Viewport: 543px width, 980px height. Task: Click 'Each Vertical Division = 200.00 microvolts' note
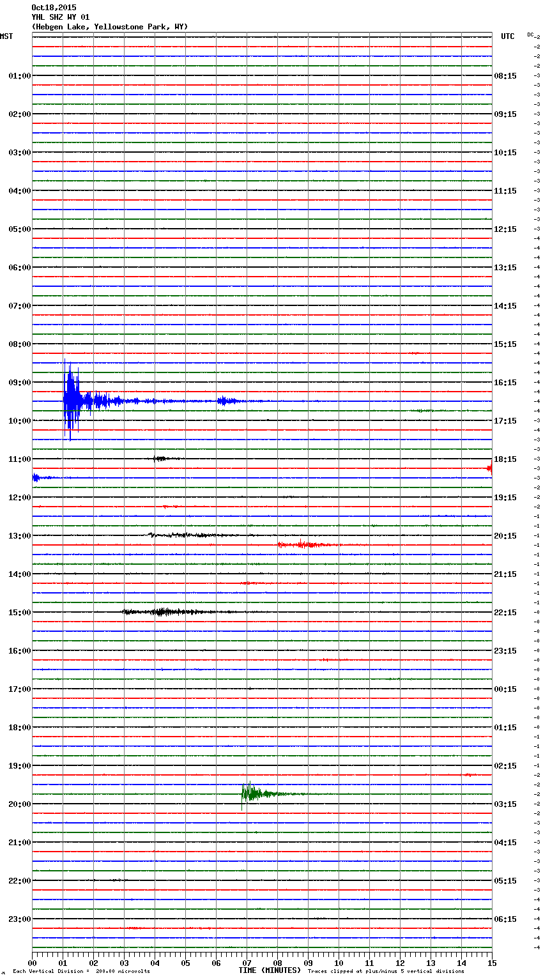[81, 972]
